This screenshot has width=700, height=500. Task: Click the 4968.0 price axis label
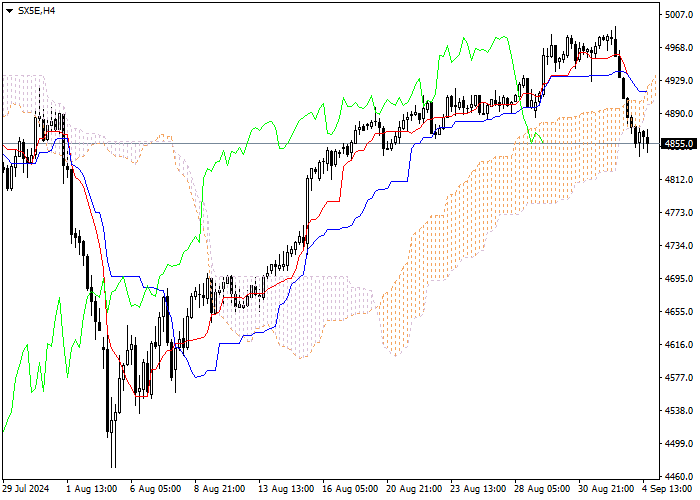[x=679, y=48]
